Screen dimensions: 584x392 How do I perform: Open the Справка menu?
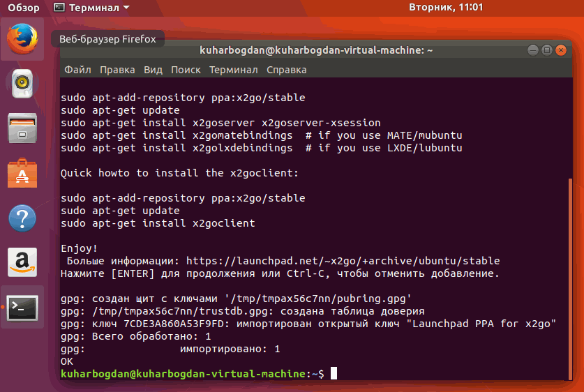tap(286, 70)
